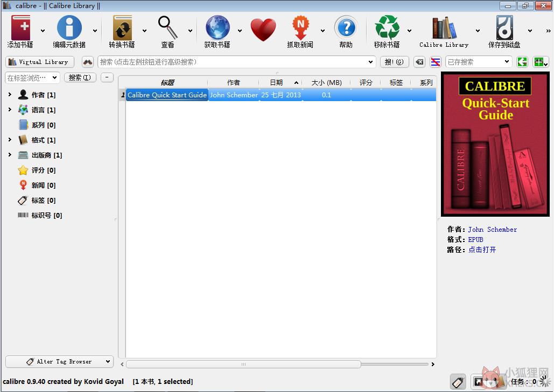Click the EPUB format link
Viewport: 554px width, 392px height.
475,240
